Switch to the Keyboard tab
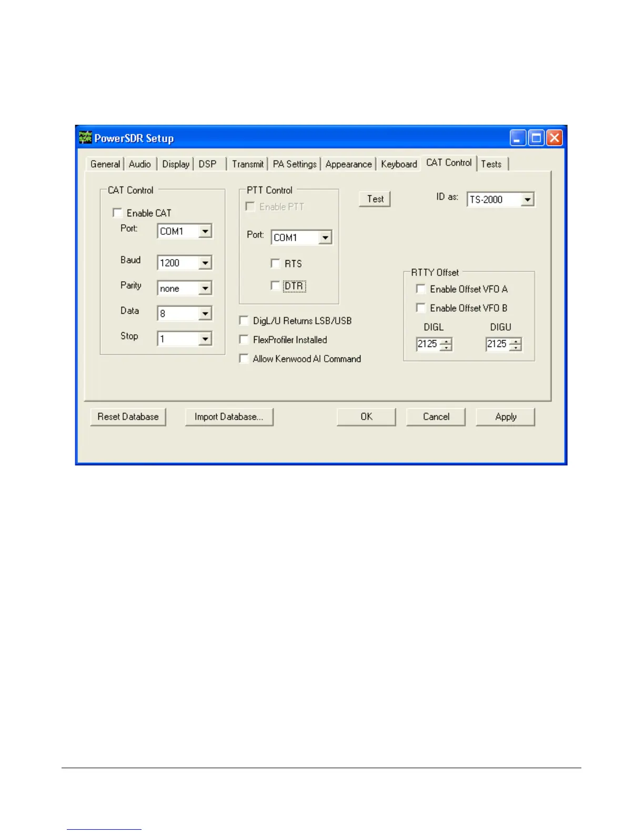The image size is (644, 834). point(399,164)
